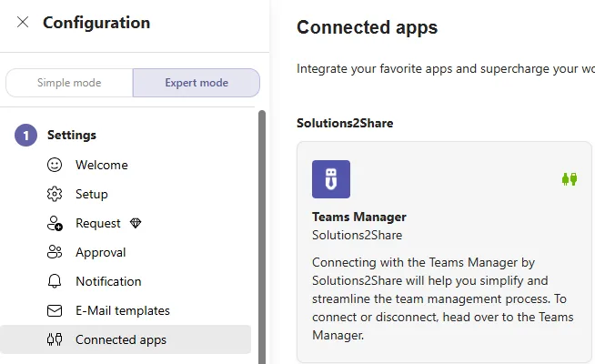This screenshot has height=364, width=595.
Task: Click the Configuration panel title
Action: tap(96, 23)
